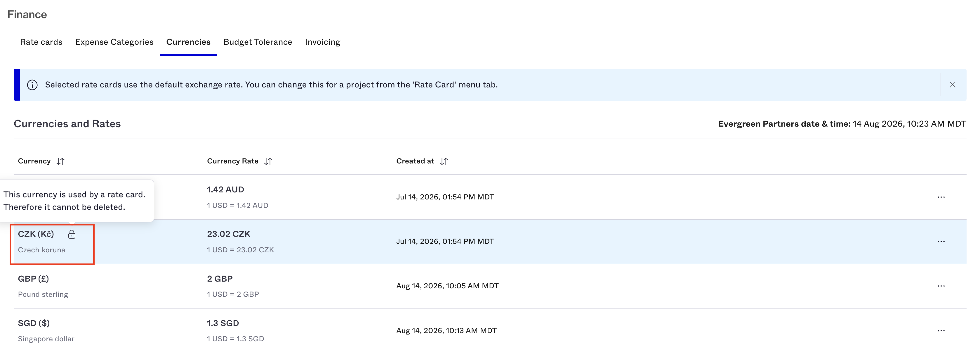Switch to Rate cards tab

tap(41, 42)
